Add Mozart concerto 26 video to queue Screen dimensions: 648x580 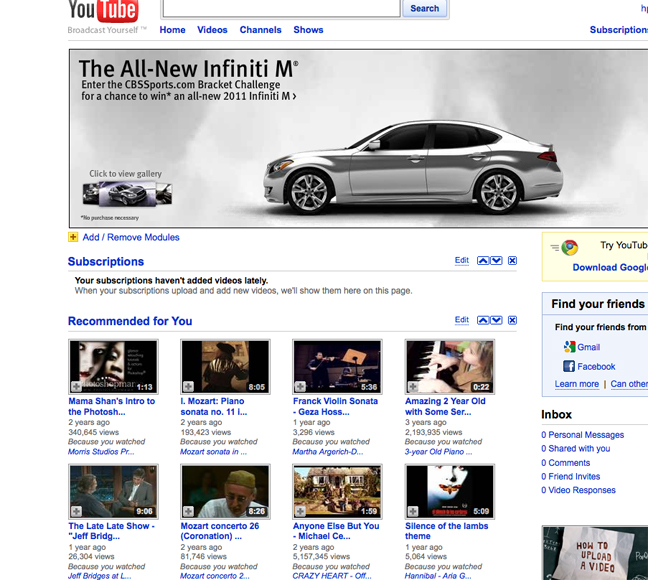pos(188,511)
